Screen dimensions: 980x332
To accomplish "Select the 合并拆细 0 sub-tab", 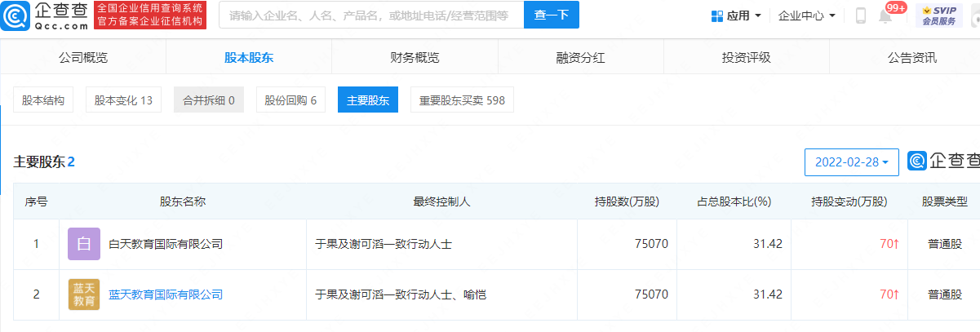I will (x=209, y=100).
